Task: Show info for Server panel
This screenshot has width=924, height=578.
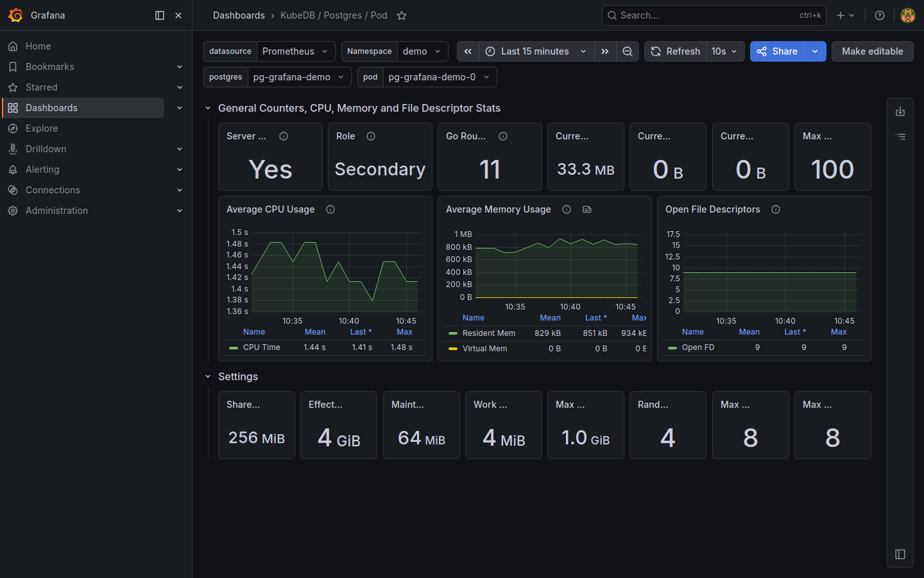Action: pyautogui.click(x=284, y=136)
